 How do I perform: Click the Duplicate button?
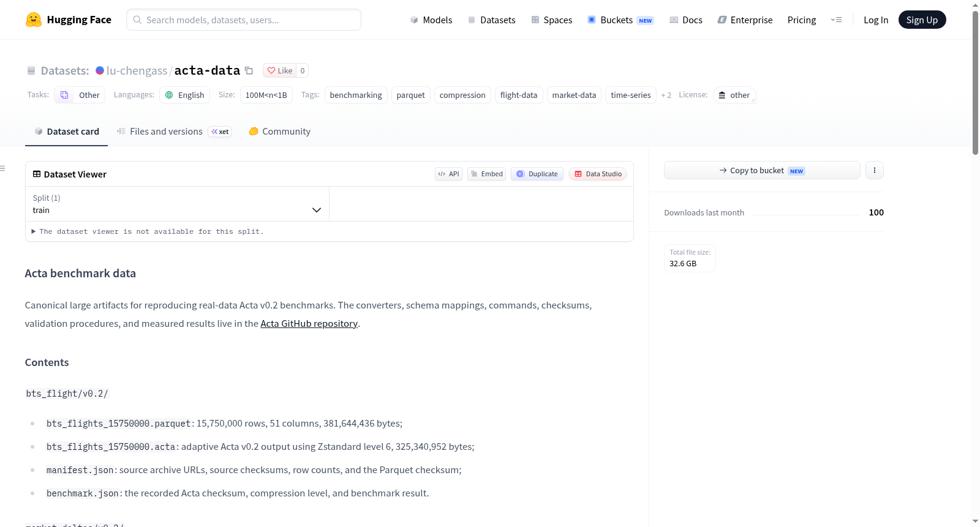[x=537, y=174]
